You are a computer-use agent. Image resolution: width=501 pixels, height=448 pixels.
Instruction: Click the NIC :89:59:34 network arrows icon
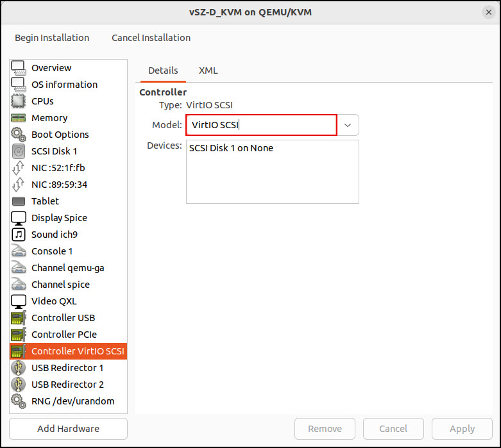click(19, 185)
